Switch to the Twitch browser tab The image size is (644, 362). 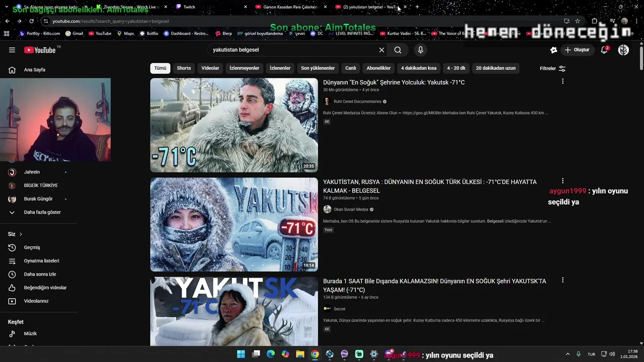point(210,7)
